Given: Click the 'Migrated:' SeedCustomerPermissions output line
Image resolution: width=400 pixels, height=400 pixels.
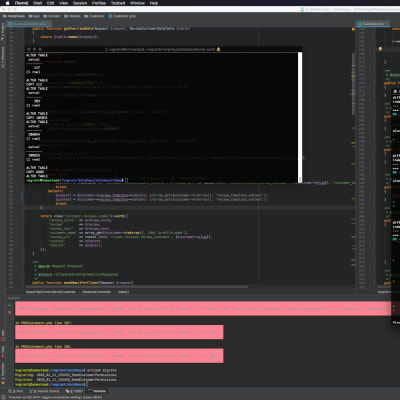Looking at the screenshot, I should point(66,379).
